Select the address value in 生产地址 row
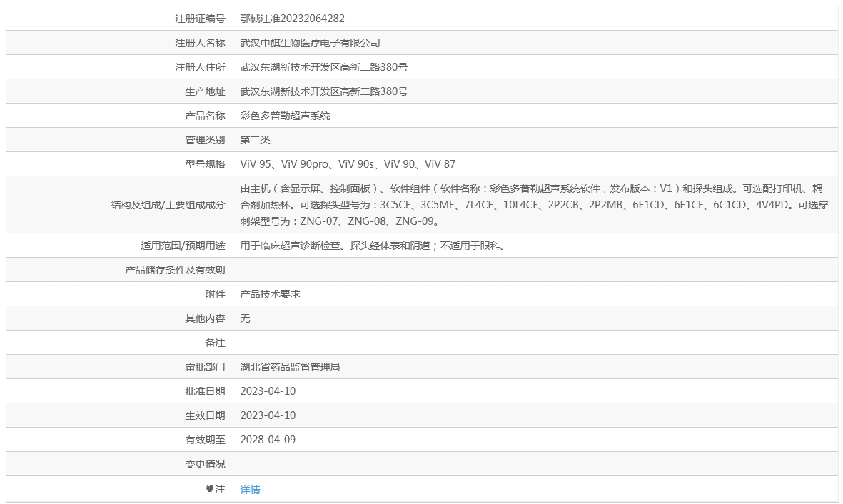 pos(323,91)
